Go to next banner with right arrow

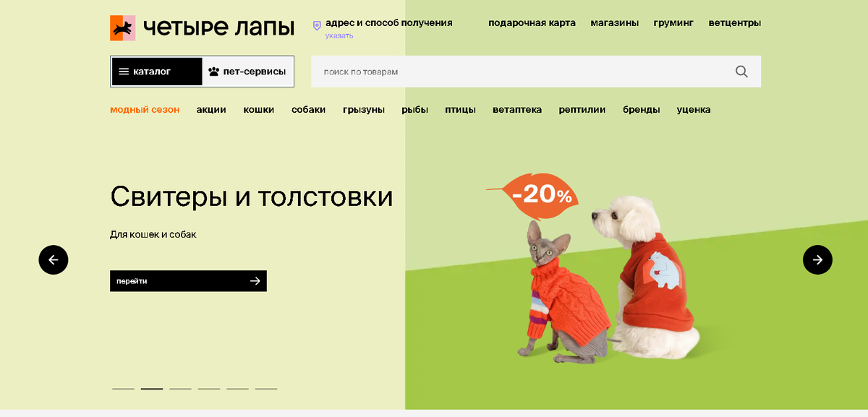tap(817, 260)
